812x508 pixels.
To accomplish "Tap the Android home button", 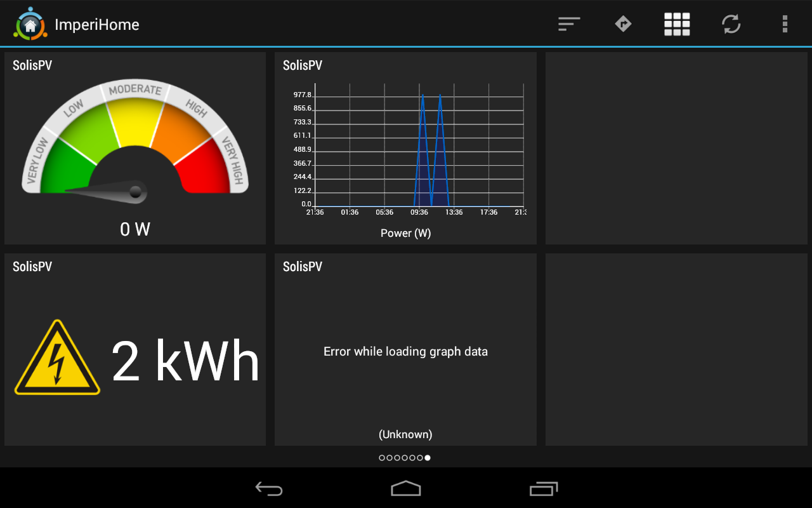I will point(406,488).
